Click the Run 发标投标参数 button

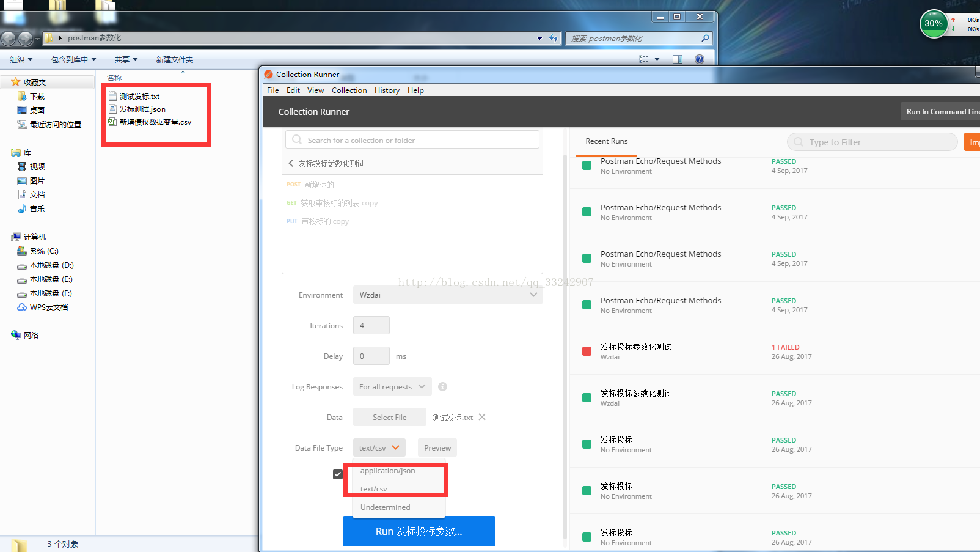coord(419,531)
